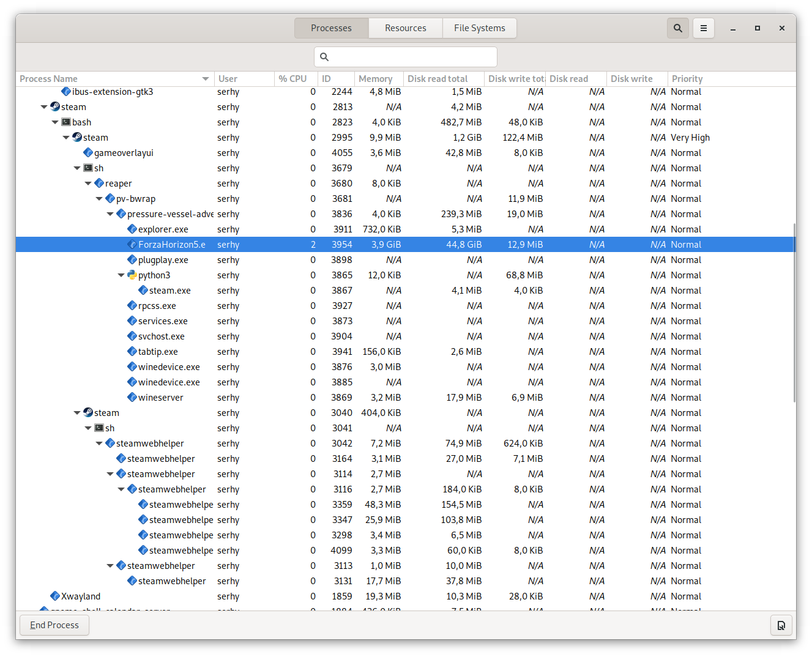Sort by User column header

click(x=244, y=79)
